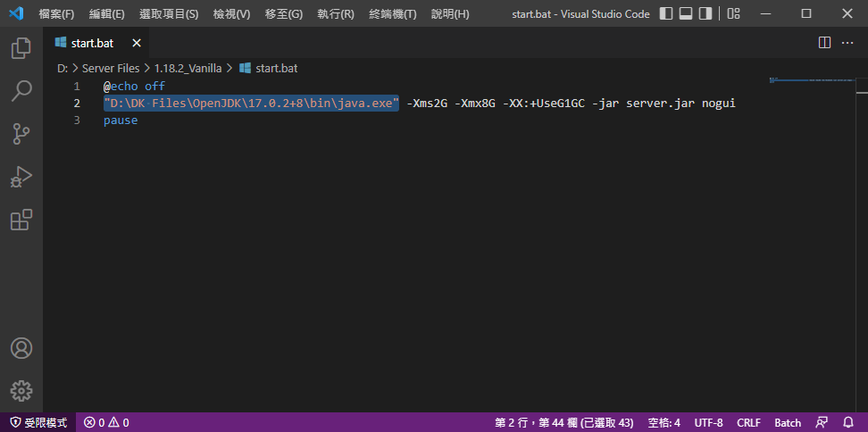Open the Source Control view
Image resolution: width=868 pixels, height=432 pixels.
tap(21, 134)
